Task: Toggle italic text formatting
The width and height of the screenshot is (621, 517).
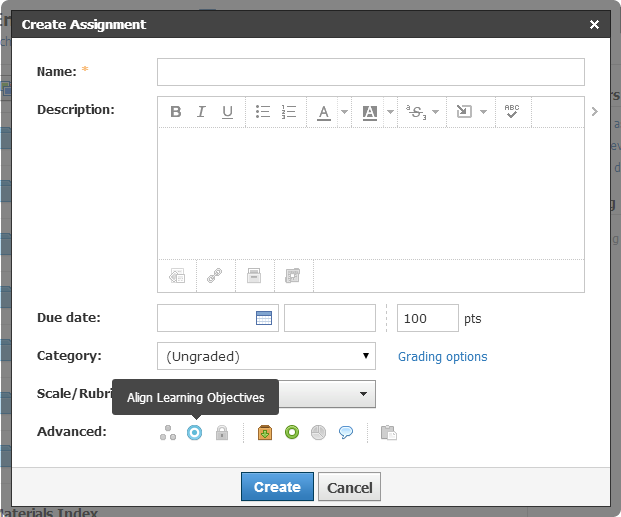Action: coord(201,112)
